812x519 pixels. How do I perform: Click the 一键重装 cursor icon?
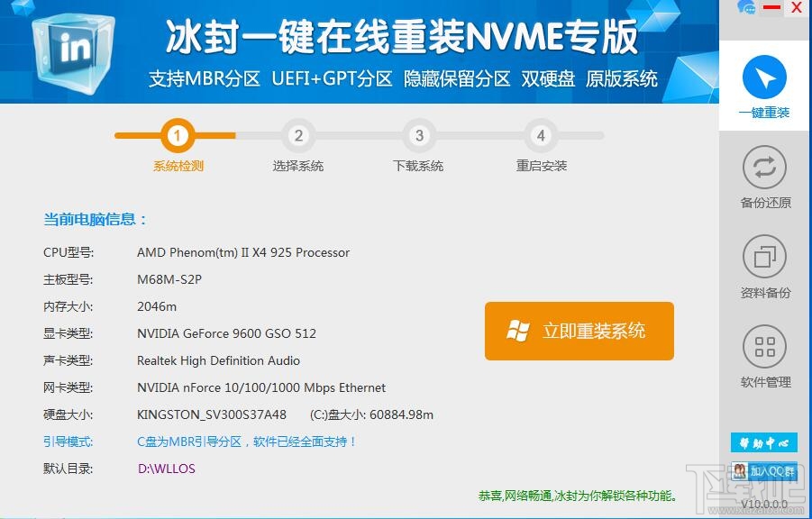[x=764, y=78]
